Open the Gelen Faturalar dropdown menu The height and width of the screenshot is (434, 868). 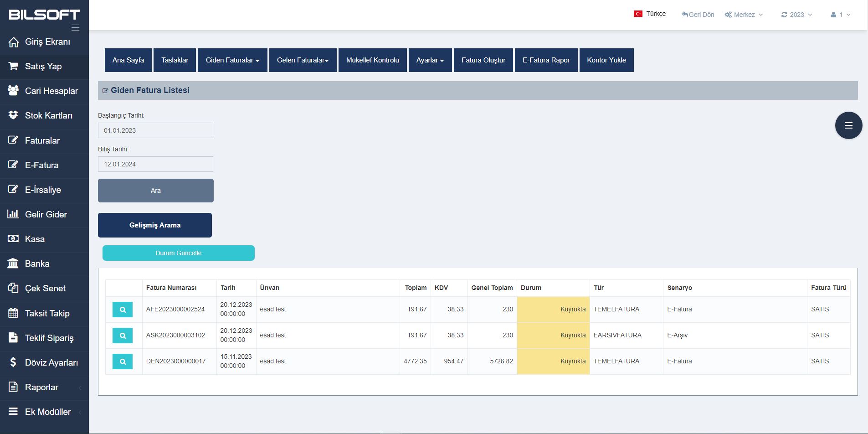coord(303,60)
